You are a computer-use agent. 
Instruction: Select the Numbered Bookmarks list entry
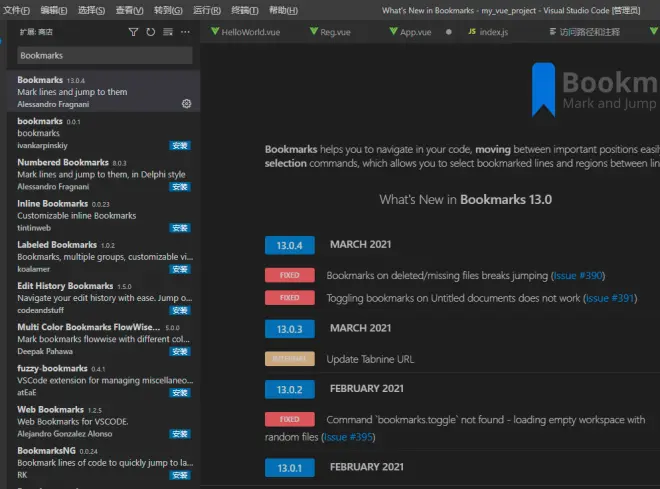click(x=104, y=174)
